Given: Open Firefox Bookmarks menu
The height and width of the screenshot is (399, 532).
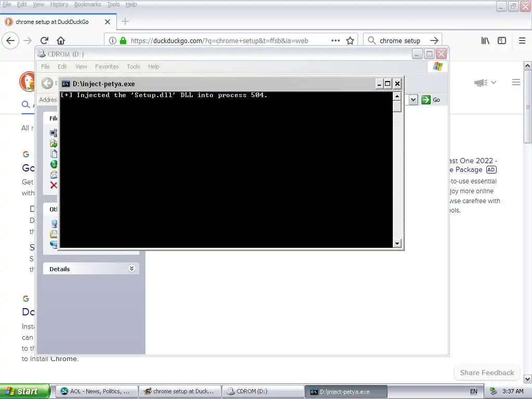Looking at the screenshot, I should [87, 4].
